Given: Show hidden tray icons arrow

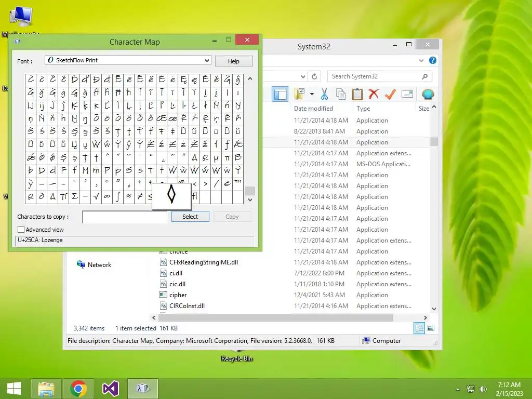Looking at the screenshot, I should pyautogui.click(x=458, y=389).
